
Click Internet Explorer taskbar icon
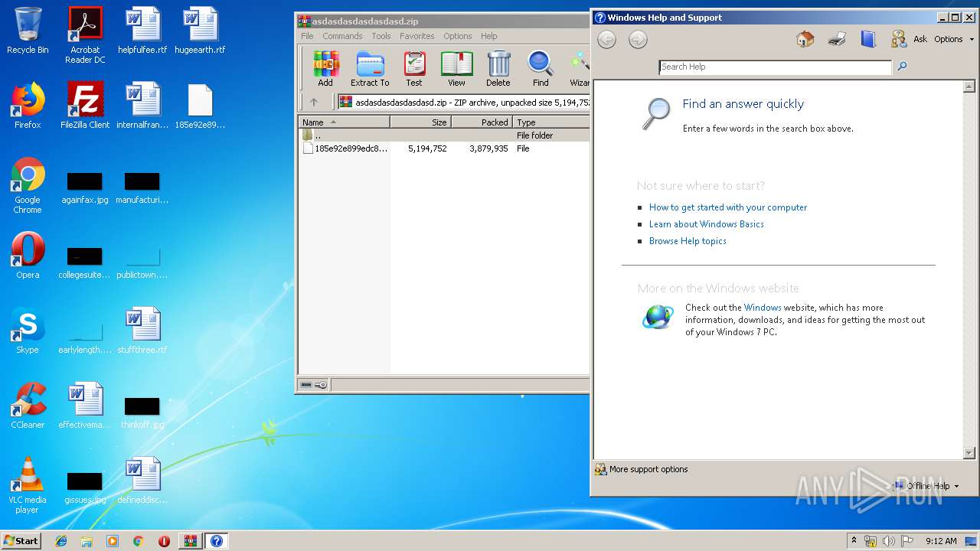pos(61,541)
